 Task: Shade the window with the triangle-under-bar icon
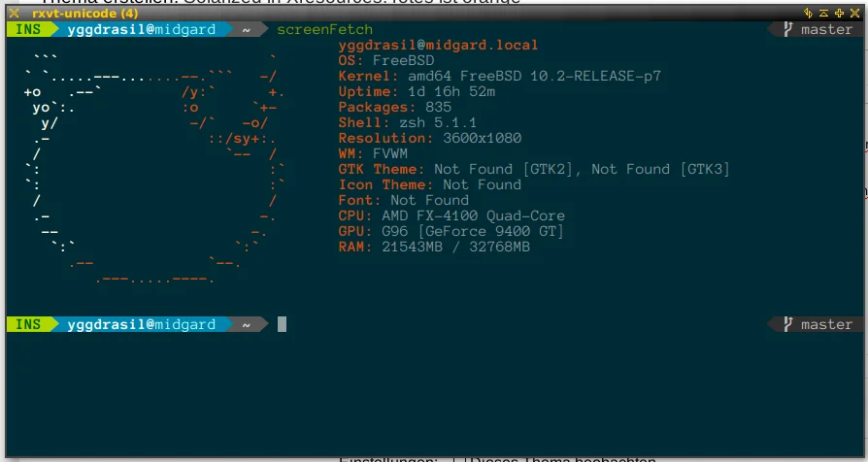[823, 13]
